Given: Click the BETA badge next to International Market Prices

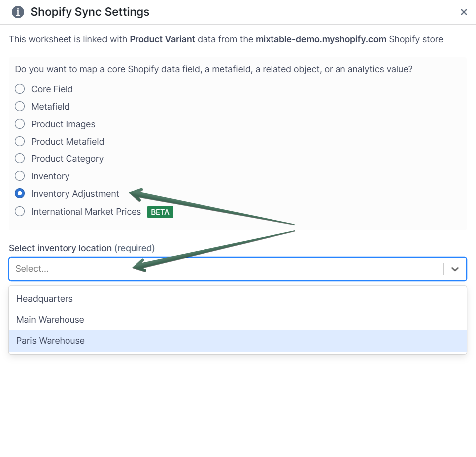Looking at the screenshot, I should tap(160, 212).
